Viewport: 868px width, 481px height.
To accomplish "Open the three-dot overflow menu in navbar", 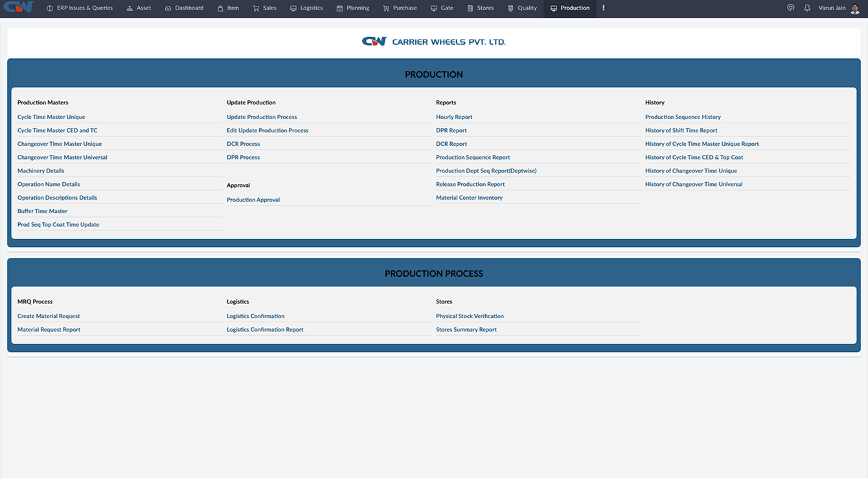I will pos(603,8).
